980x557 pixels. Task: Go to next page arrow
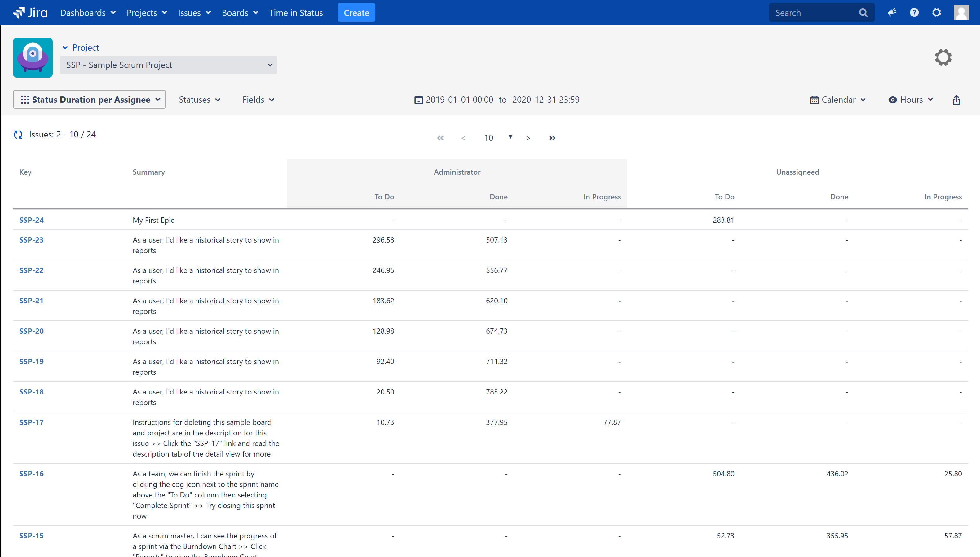[x=528, y=138]
